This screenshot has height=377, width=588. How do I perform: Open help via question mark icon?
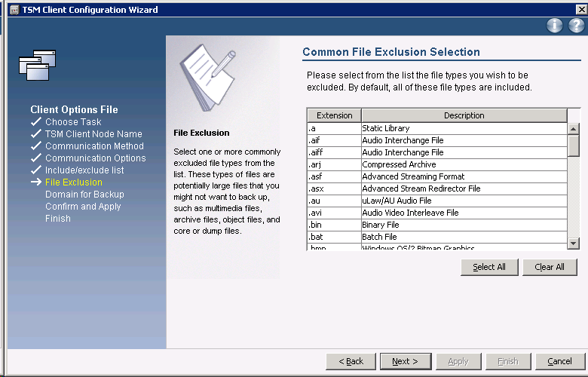pos(576,26)
